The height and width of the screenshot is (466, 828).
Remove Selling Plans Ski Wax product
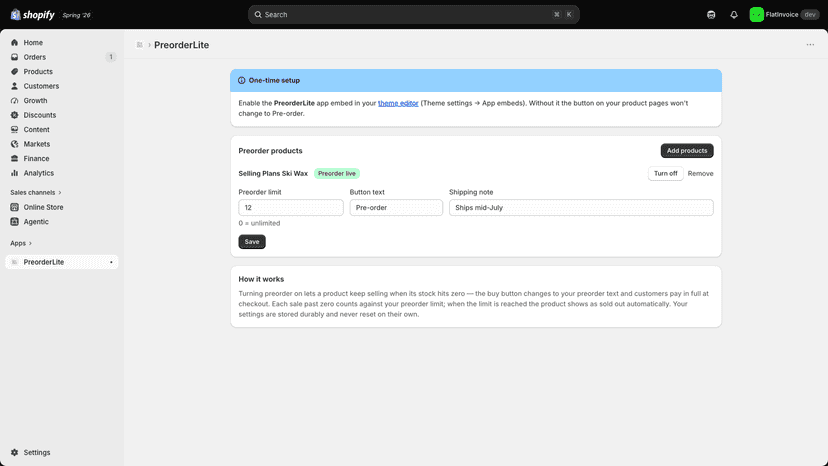tap(700, 173)
